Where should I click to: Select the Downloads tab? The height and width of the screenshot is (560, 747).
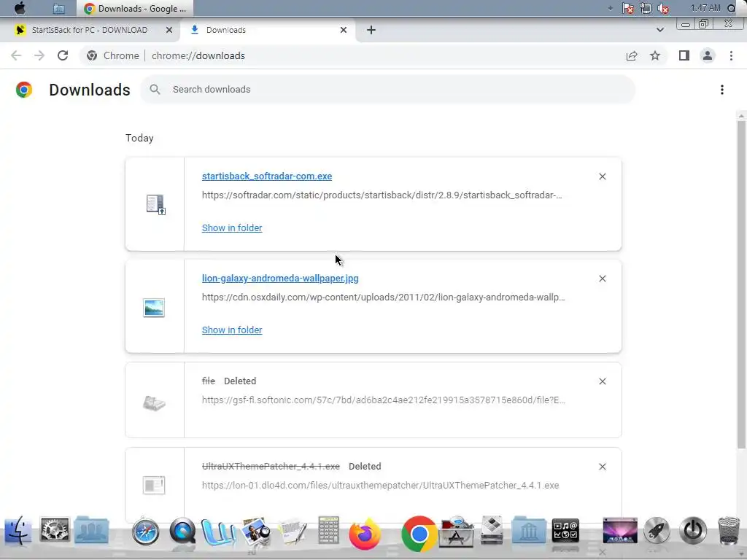(267, 30)
